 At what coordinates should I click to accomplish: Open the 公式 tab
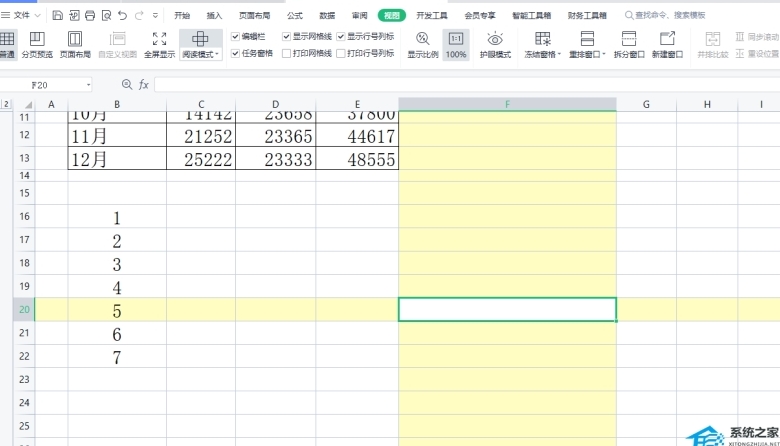(295, 15)
